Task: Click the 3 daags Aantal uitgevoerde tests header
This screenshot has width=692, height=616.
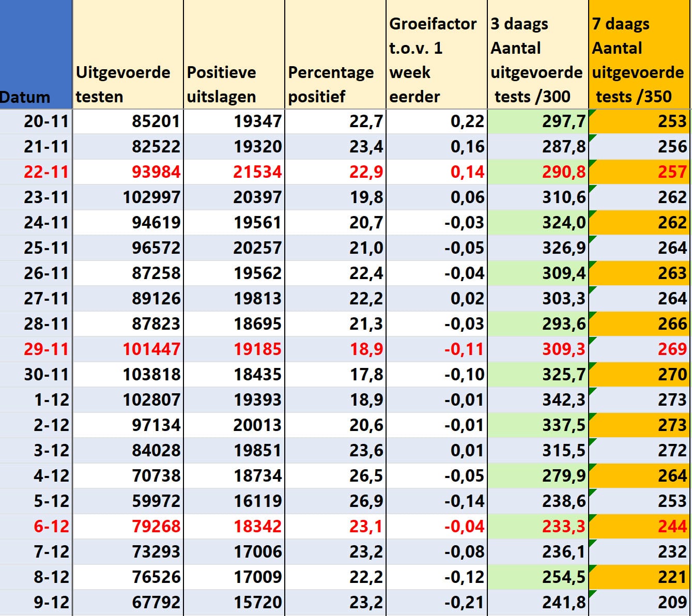Action: tap(538, 54)
